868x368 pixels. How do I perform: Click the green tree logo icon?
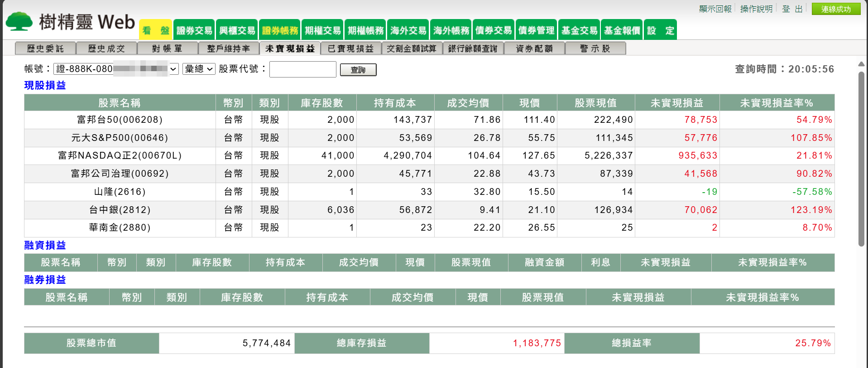pos(19,21)
